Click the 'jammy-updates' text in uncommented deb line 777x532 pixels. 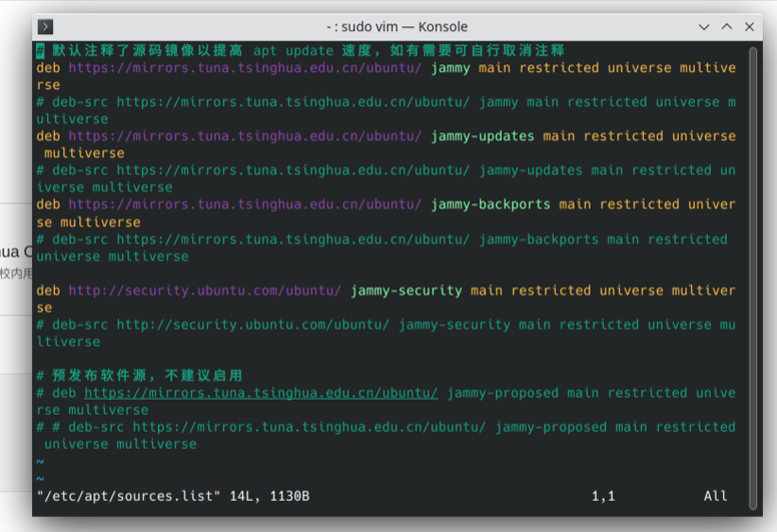[483, 136]
